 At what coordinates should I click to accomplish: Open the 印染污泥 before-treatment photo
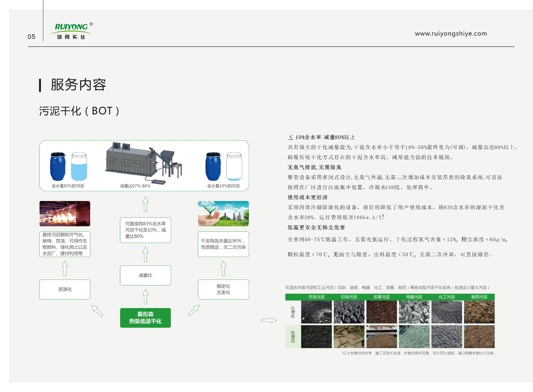coord(349,312)
